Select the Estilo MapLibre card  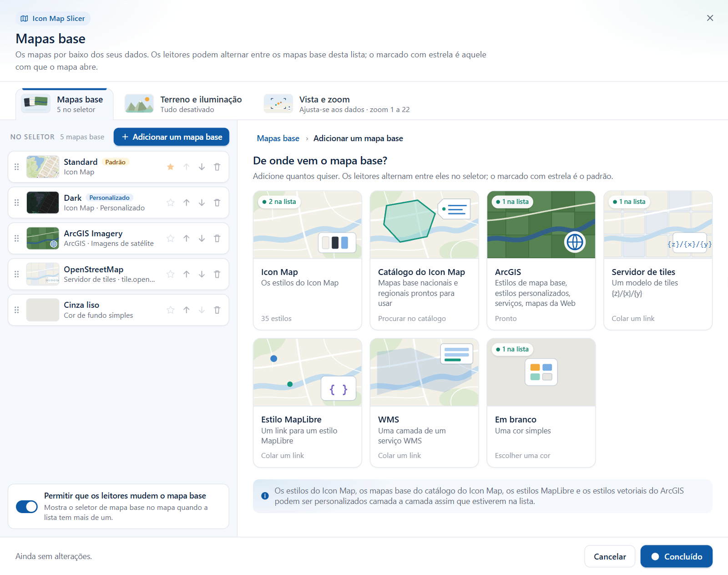(x=308, y=403)
